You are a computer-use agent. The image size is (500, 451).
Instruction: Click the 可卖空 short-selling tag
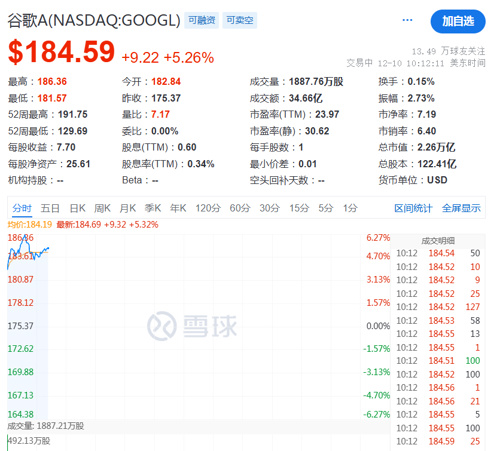click(240, 20)
